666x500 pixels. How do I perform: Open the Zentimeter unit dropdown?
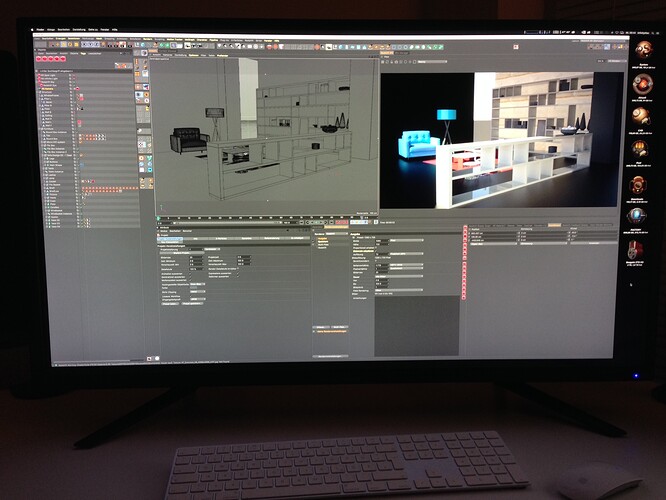coord(212,249)
